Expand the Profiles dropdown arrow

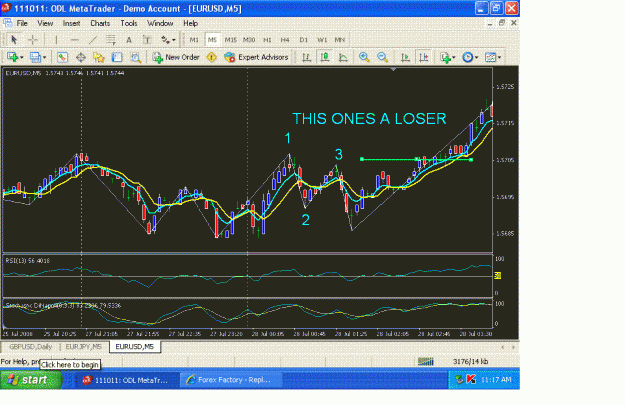pos(44,58)
